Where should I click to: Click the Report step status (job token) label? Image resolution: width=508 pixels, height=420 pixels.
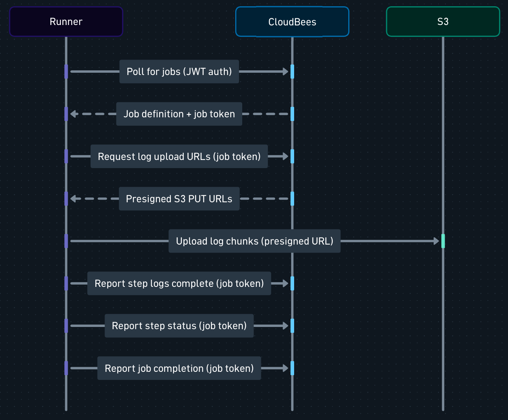(x=179, y=326)
